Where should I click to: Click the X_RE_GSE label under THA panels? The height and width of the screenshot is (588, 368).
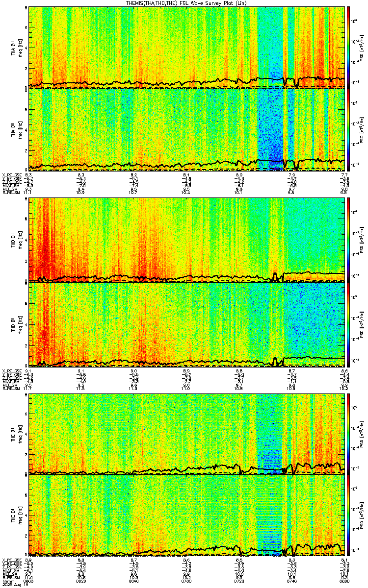coord(11,174)
